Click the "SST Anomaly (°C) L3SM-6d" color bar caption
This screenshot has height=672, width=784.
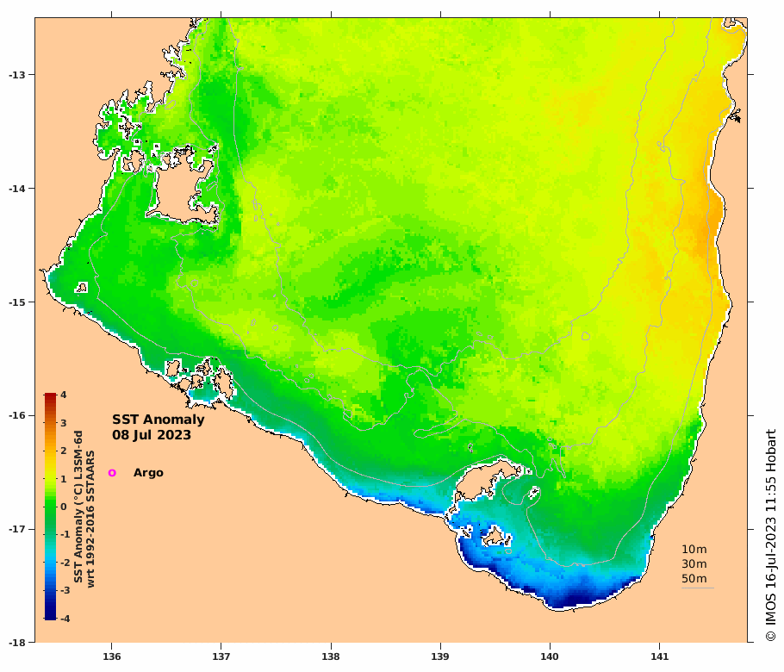[78, 507]
